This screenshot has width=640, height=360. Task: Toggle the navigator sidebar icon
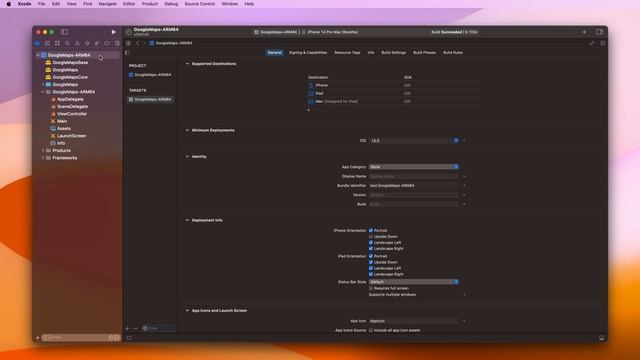64,32
